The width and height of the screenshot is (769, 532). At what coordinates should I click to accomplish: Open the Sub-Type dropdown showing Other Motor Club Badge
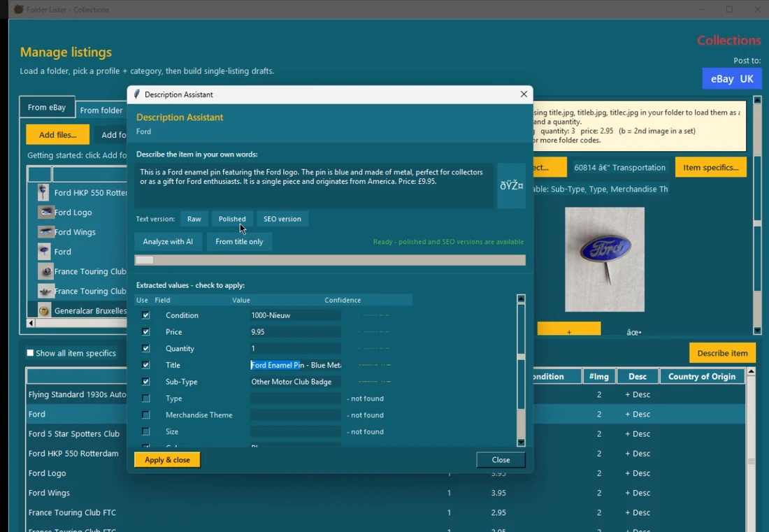point(294,382)
